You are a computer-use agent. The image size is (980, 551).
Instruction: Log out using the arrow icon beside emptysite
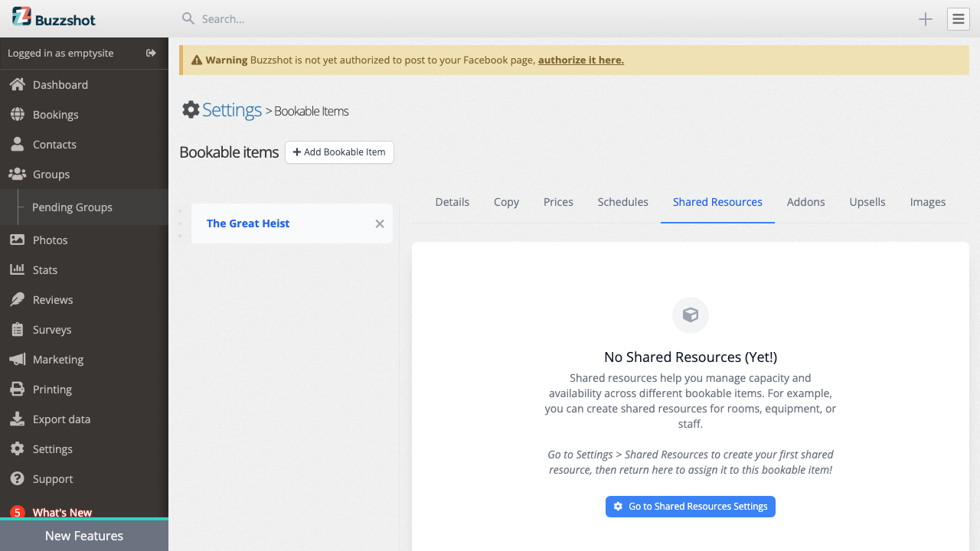click(x=151, y=54)
